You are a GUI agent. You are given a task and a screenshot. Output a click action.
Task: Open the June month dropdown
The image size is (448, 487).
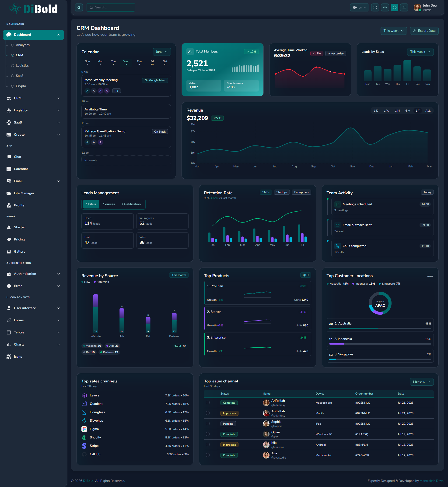(162, 52)
